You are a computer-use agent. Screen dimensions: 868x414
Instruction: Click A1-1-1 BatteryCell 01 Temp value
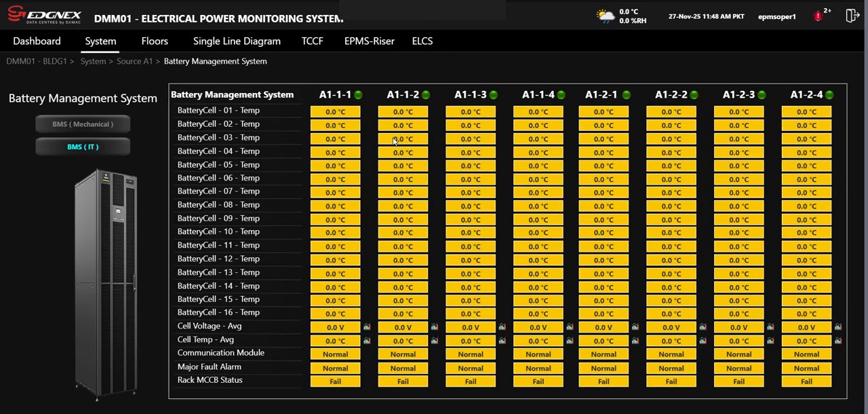(x=335, y=112)
